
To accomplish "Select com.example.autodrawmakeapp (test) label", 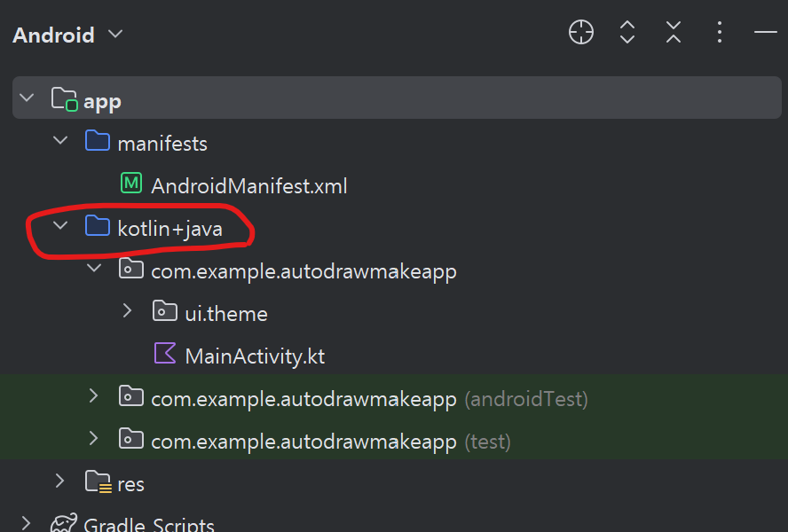I will tap(331, 442).
